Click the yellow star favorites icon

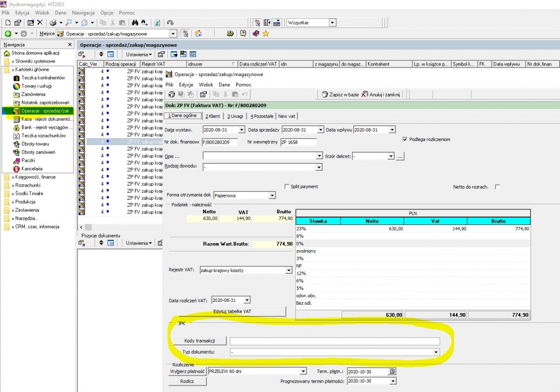(x=266, y=34)
